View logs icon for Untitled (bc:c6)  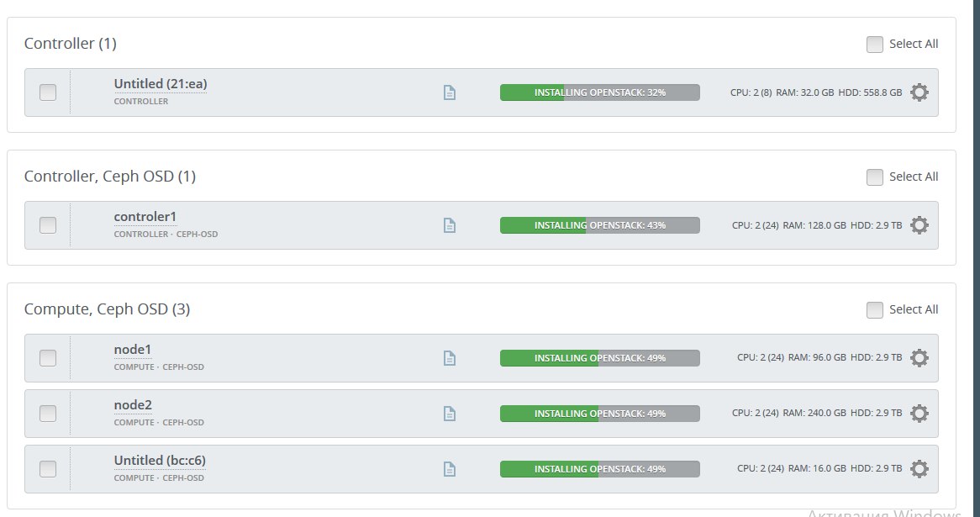tap(450, 469)
